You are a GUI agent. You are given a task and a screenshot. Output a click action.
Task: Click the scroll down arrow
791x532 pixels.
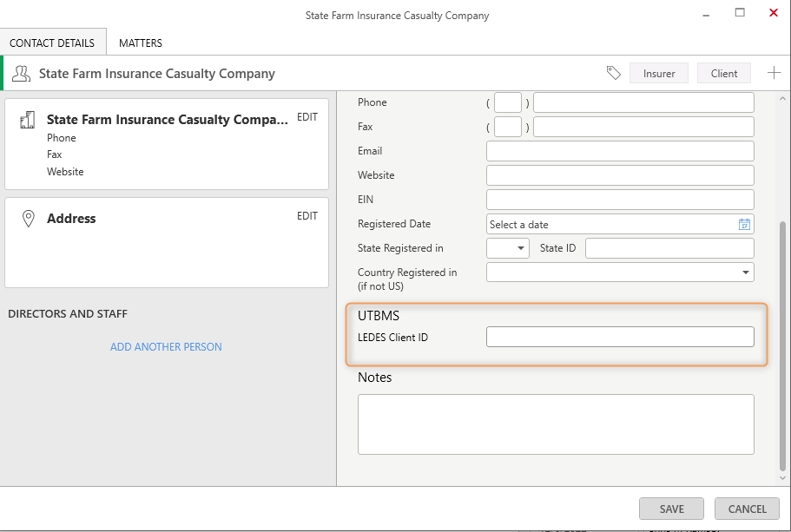click(x=782, y=477)
